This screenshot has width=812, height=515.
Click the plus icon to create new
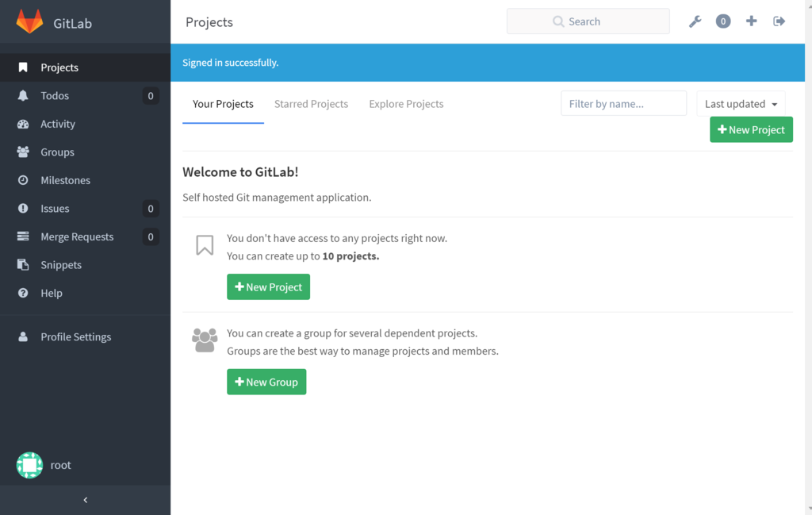click(751, 21)
